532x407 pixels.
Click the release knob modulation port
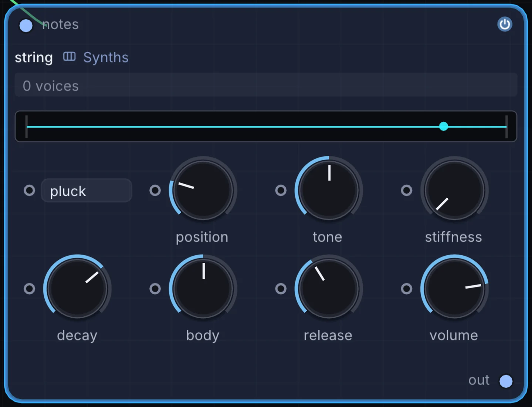[281, 289]
